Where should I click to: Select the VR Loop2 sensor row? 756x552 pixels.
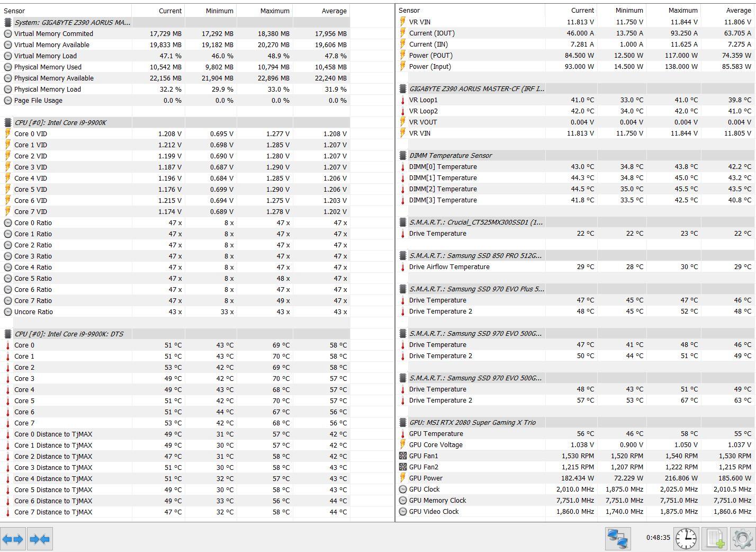pyautogui.click(x=576, y=111)
